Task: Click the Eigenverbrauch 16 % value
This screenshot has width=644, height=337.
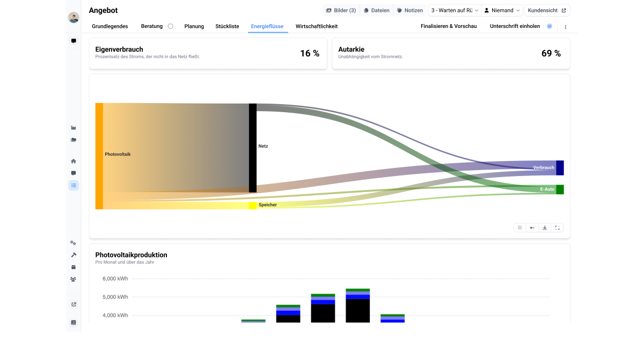Action: tap(310, 54)
